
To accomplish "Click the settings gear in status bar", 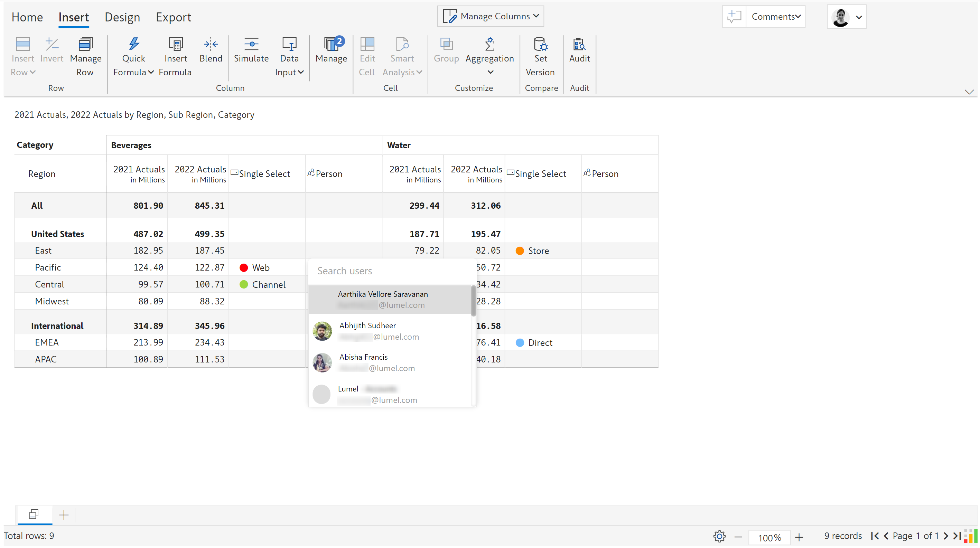I will (719, 537).
